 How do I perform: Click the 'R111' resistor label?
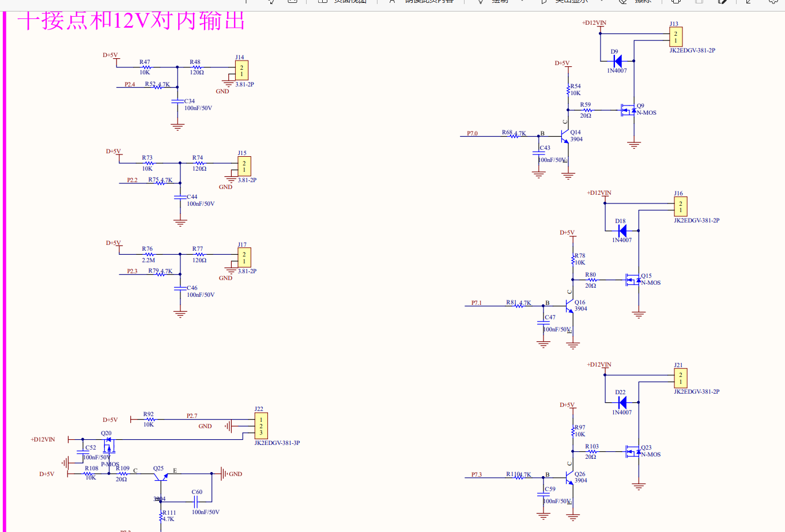tap(169, 512)
